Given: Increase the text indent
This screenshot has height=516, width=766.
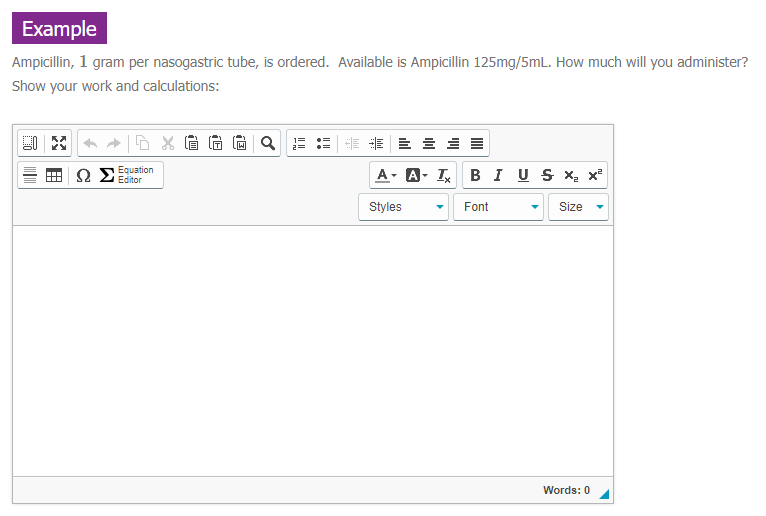Looking at the screenshot, I should [x=376, y=143].
